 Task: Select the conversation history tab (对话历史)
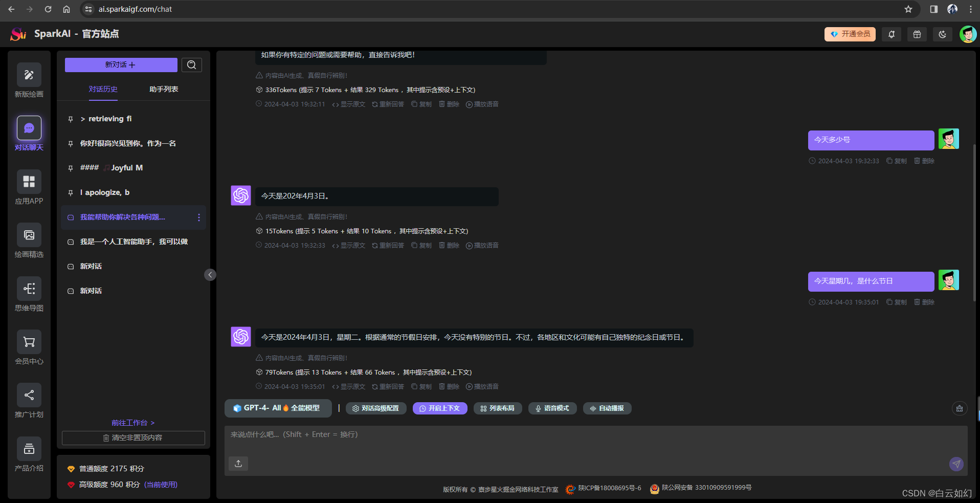click(x=103, y=90)
